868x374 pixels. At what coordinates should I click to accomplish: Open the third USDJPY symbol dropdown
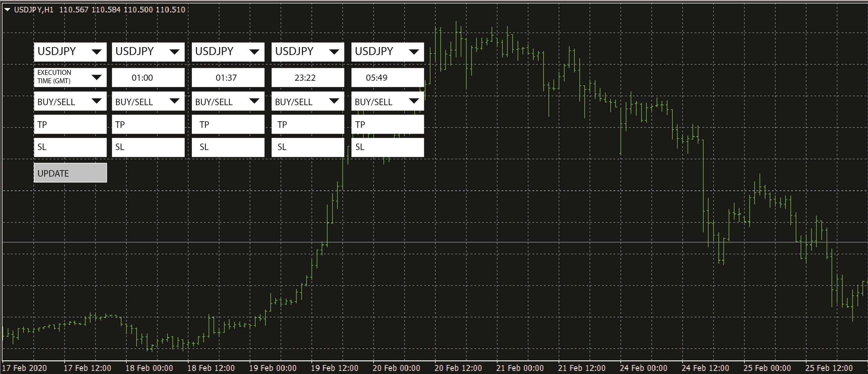tap(228, 52)
